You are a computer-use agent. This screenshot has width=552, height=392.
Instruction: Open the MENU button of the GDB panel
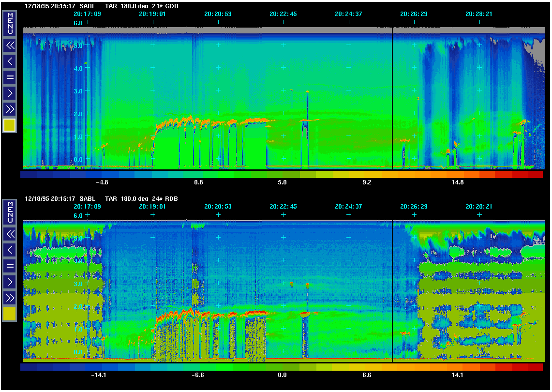pos(10,23)
